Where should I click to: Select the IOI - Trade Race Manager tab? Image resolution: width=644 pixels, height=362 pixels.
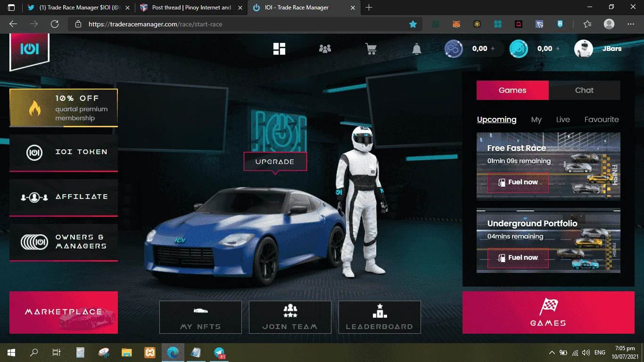click(303, 8)
